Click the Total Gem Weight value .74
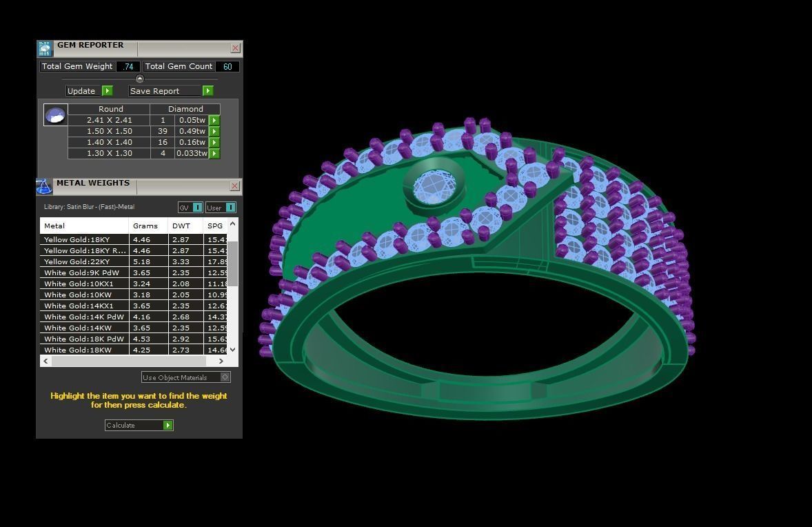 coord(128,67)
